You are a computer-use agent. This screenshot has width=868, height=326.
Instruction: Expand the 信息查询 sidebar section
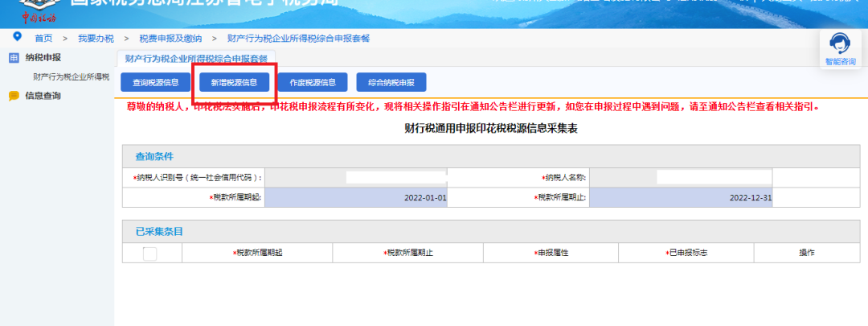click(x=43, y=96)
